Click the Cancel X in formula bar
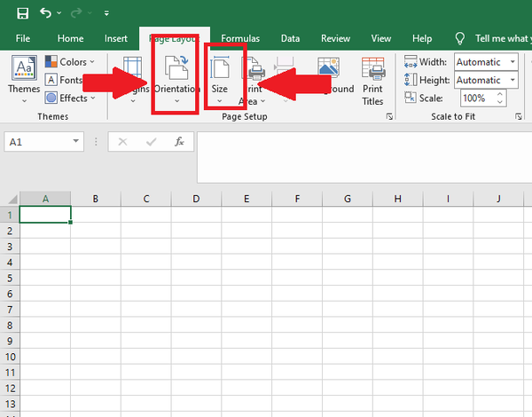 122,142
